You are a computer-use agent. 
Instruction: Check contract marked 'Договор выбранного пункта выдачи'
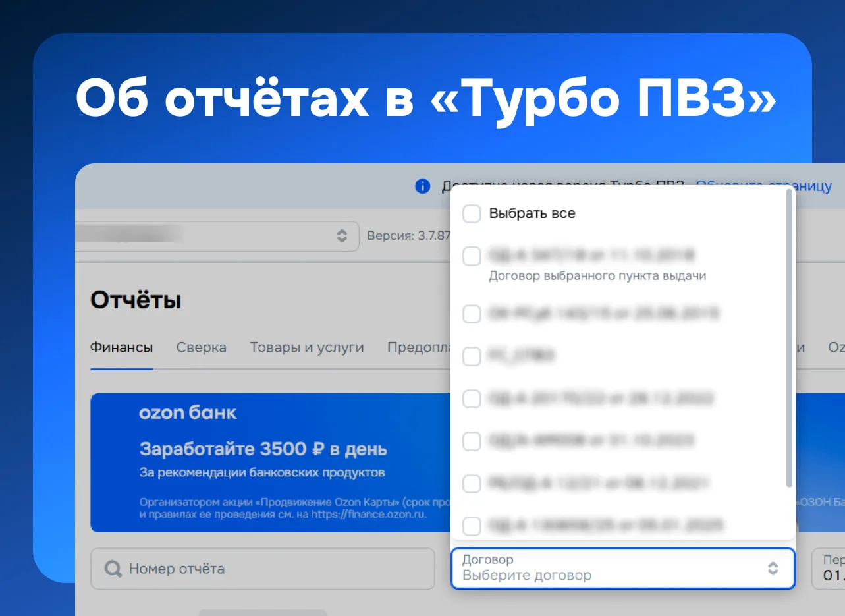click(x=472, y=256)
